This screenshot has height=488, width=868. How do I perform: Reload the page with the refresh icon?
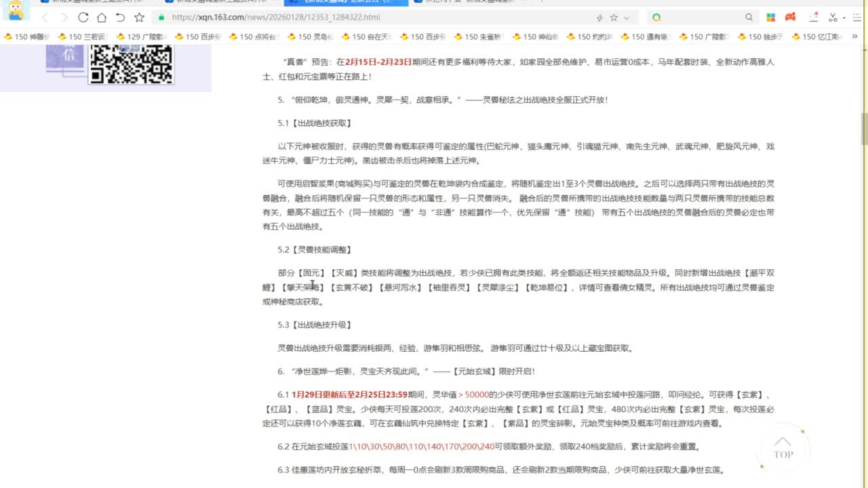[x=83, y=18]
